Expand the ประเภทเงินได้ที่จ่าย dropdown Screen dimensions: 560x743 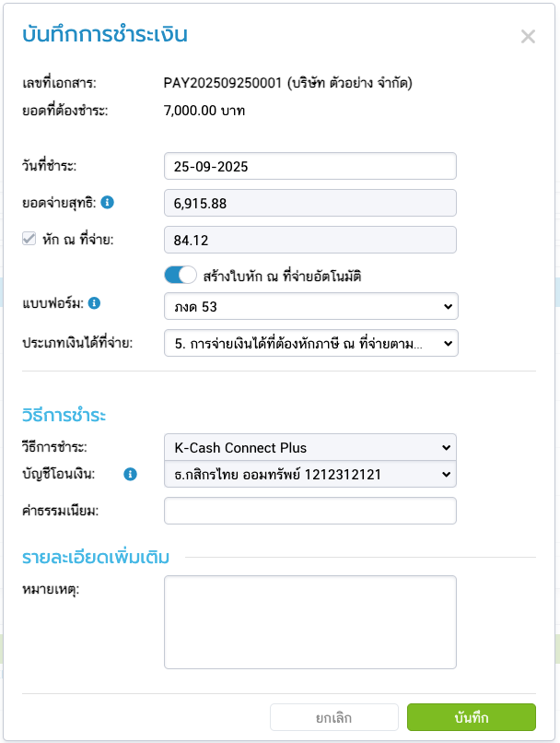click(309, 343)
